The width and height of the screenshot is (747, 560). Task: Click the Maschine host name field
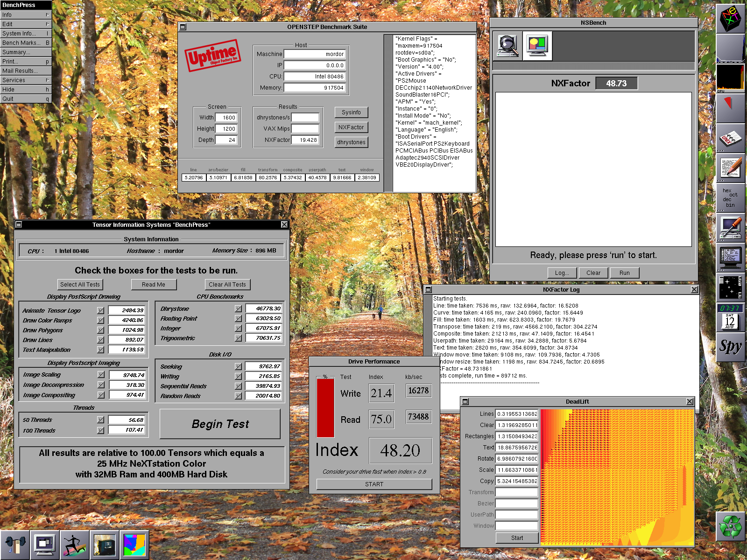click(315, 54)
